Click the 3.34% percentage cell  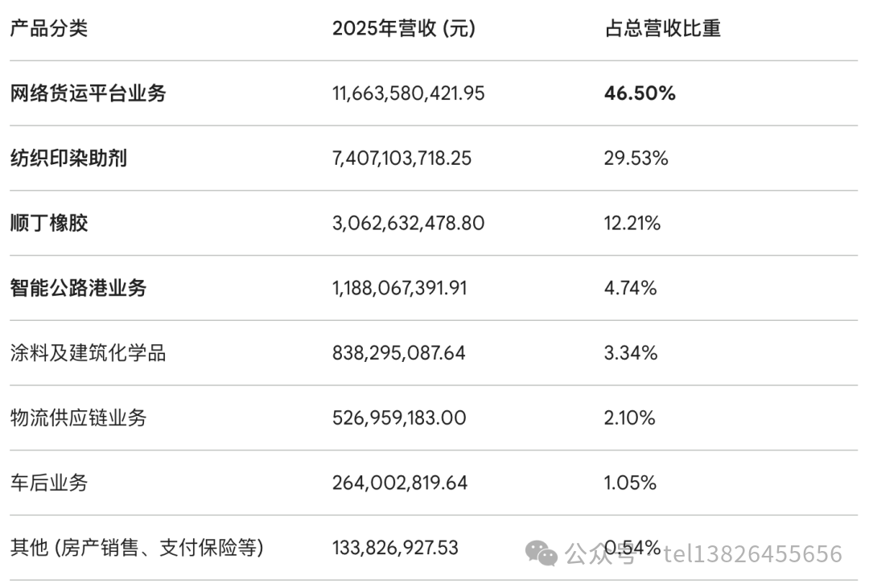(x=631, y=353)
